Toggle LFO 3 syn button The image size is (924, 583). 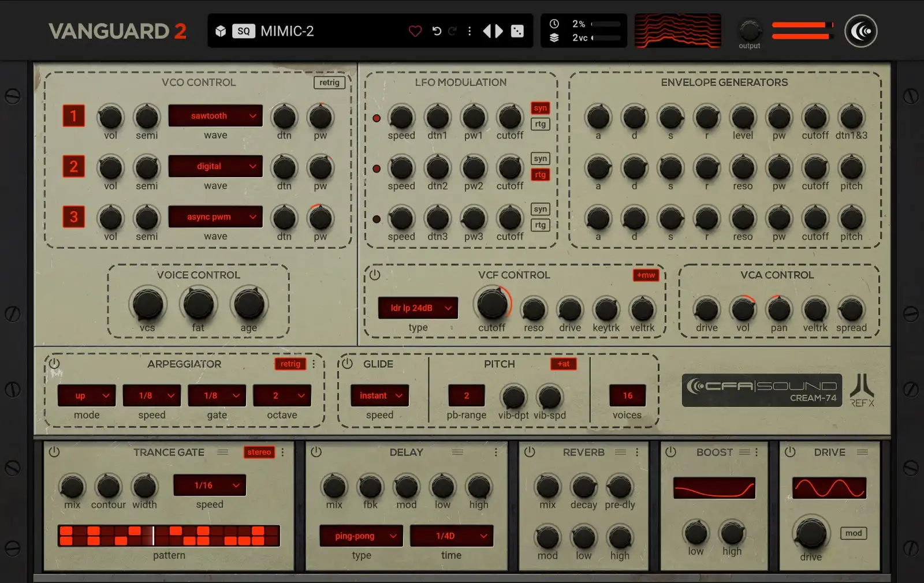coord(540,209)
